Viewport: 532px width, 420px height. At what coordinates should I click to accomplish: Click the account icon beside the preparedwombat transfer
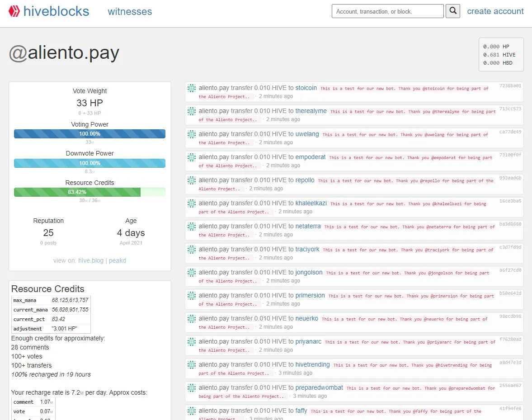(x=192, y=388)
